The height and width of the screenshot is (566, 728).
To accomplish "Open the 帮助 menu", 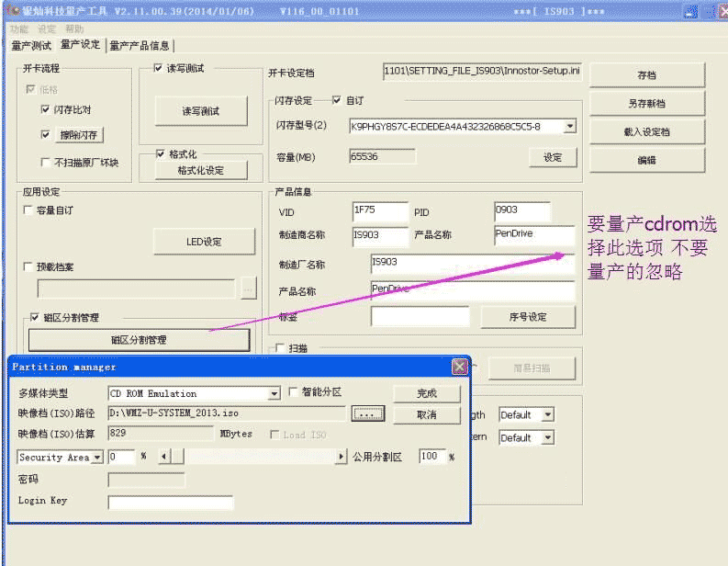I will 74,28.
